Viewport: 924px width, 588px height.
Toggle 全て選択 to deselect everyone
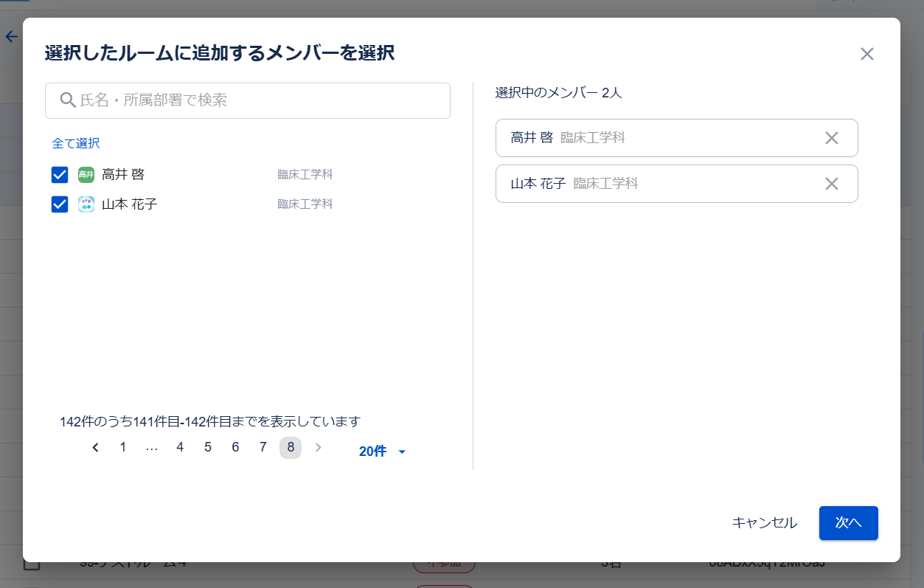pyautogui.click(x=76, y=144)
